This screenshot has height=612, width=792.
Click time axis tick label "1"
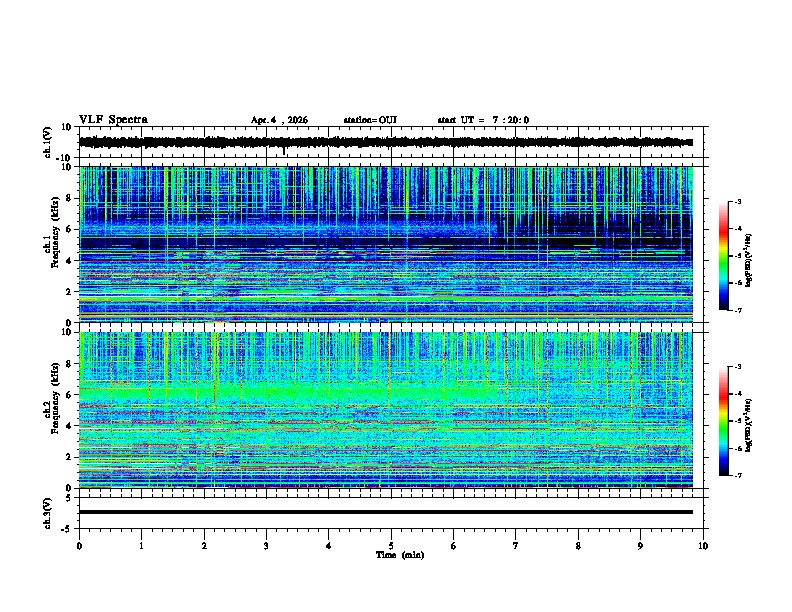pos(141,546)
